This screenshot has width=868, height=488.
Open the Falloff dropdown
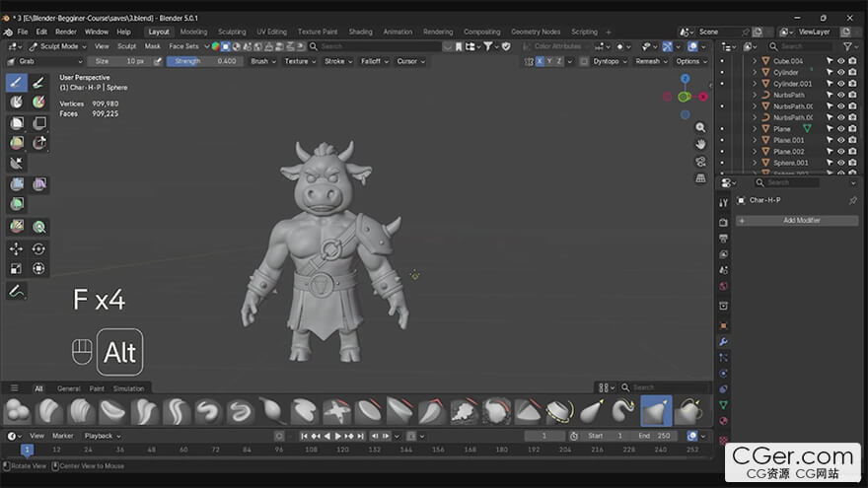pyautogui.click(x=375, y=61)
